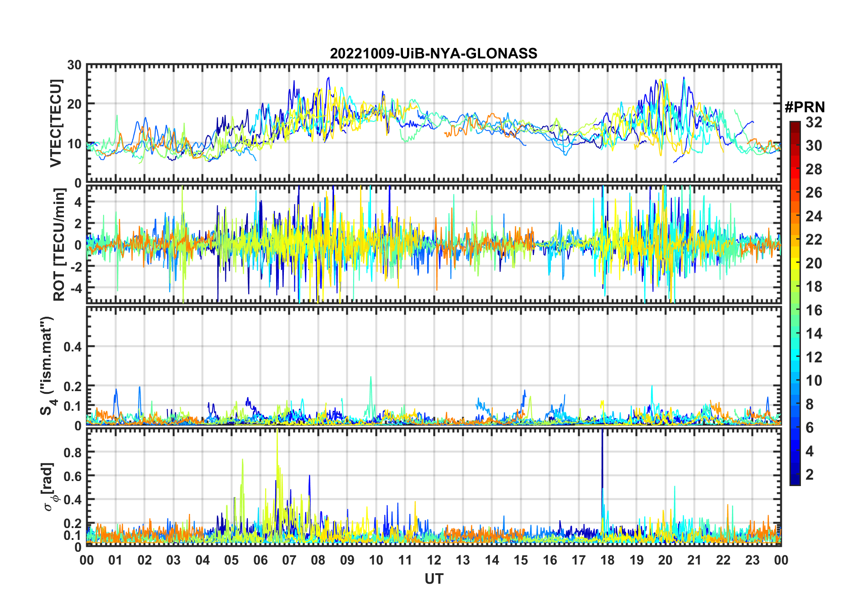
Task: Select x-axis hour label 09
Action: click(347, 560)
